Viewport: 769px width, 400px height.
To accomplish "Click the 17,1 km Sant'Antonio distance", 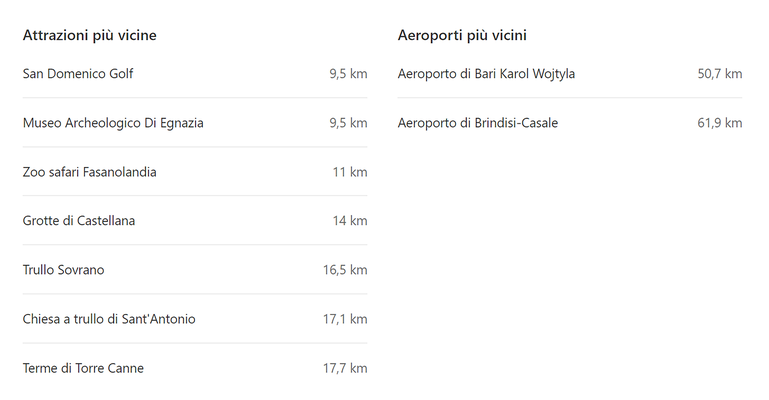I will 345,319.
